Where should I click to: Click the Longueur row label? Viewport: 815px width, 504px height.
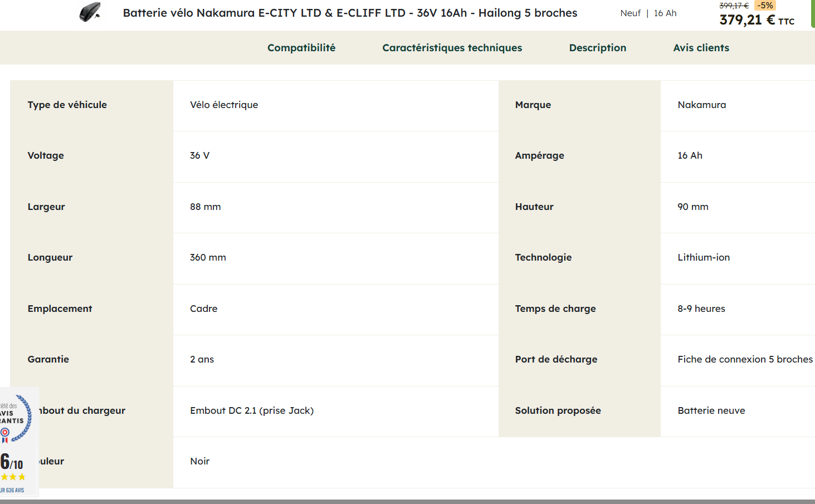[x=50, y=257]
